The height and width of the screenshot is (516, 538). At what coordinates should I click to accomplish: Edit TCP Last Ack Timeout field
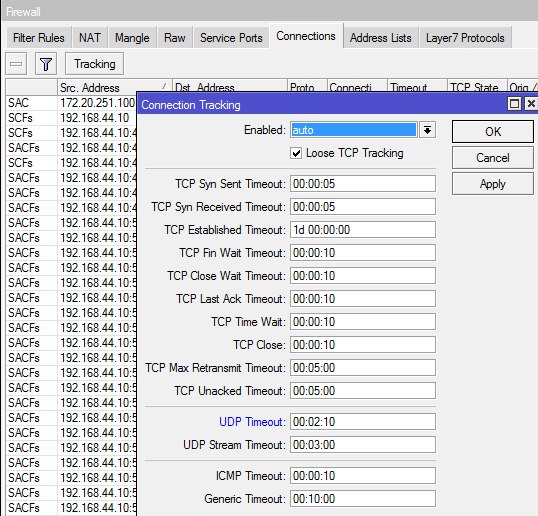[363, 299]
